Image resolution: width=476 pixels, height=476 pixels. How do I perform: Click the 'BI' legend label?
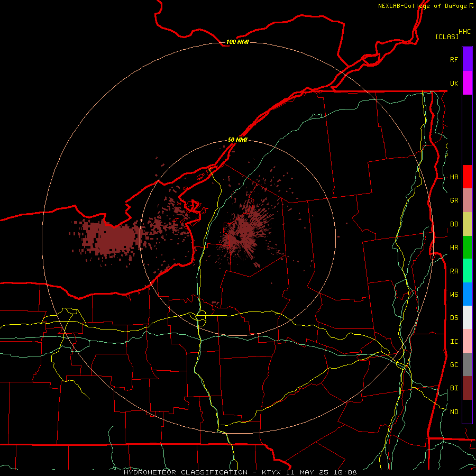click(x=454, y=388)
